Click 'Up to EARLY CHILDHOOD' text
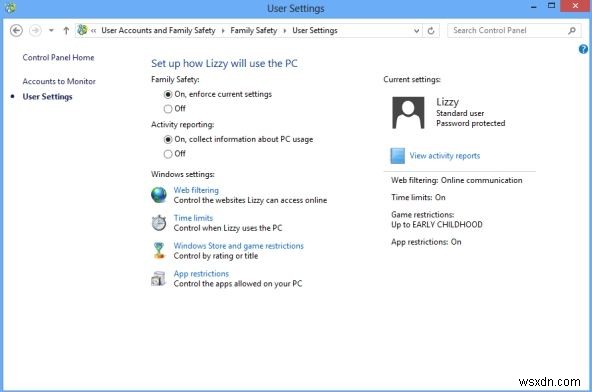Screen dimensions: 592x392 coord(436,224)
